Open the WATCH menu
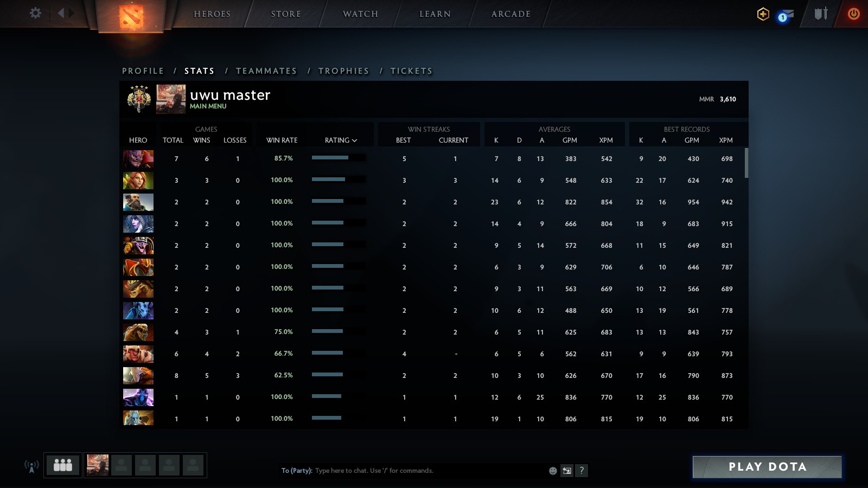The width and height of the screenshot is (868, 488). coord(361,14)
